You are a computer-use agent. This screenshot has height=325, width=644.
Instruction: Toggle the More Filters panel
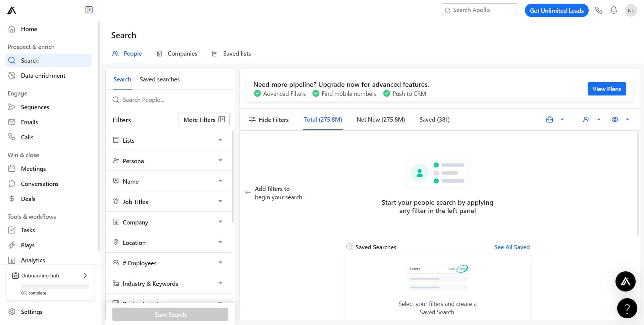(204, 120)
